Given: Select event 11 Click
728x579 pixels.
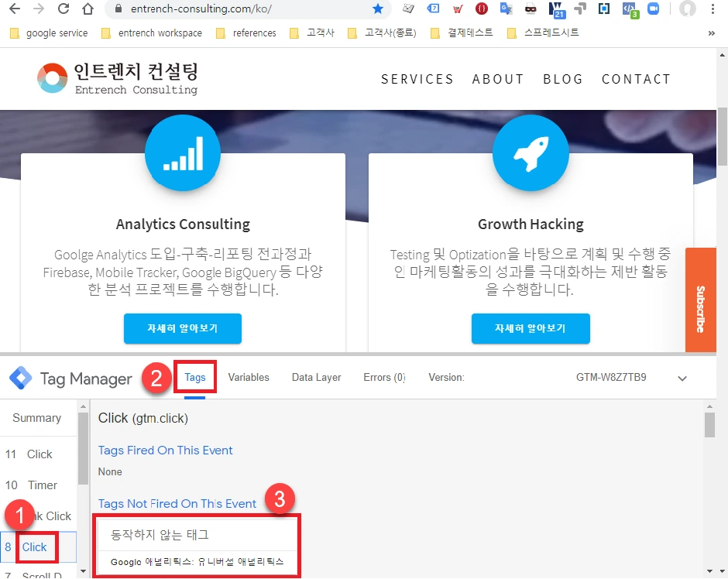Looking at the screenshot, I should point(38,454).
